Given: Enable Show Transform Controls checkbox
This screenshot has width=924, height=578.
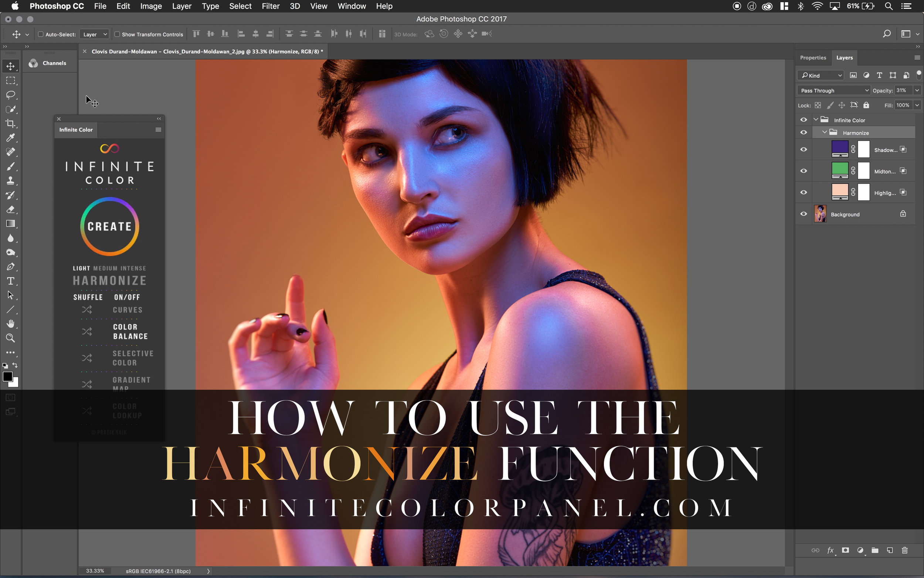Looking at the screenshot, I should pyautogui.click(x=117, y=34).
